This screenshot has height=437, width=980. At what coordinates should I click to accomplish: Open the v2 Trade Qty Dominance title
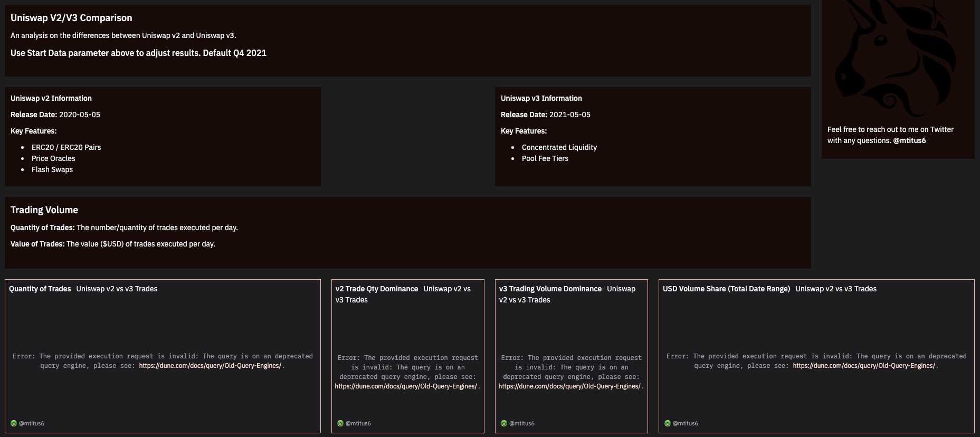click(x=377, y=289)
